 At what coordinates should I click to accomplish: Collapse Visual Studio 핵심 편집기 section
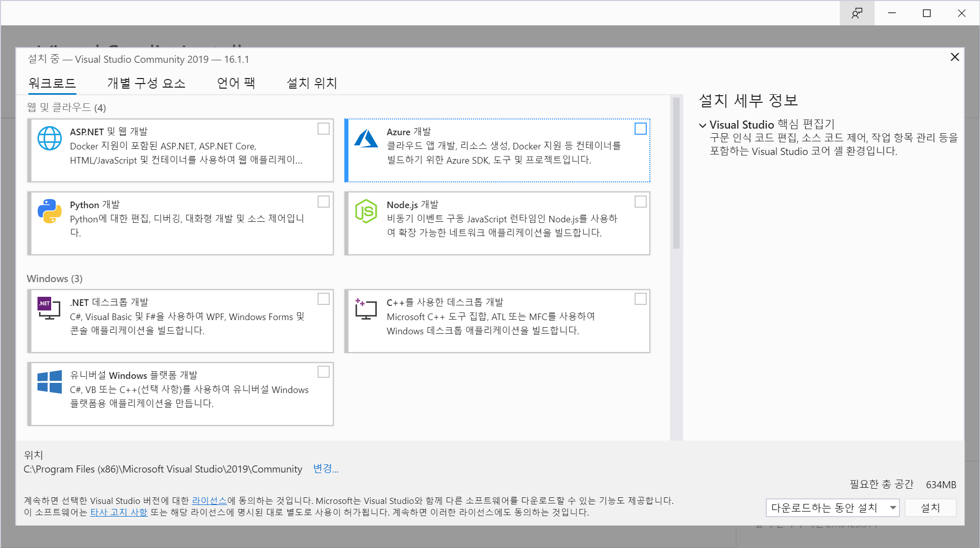coord(702,125)
